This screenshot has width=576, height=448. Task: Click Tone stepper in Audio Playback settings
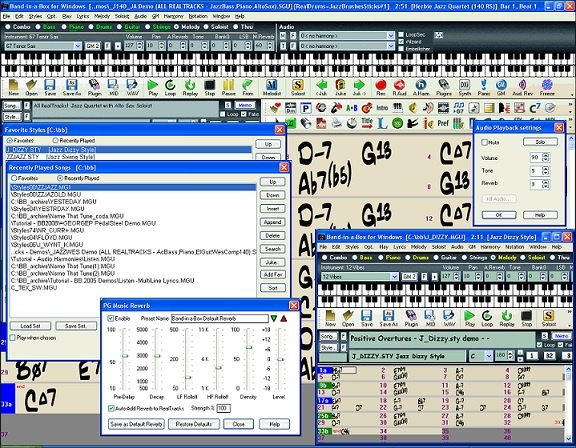(546, 171)
